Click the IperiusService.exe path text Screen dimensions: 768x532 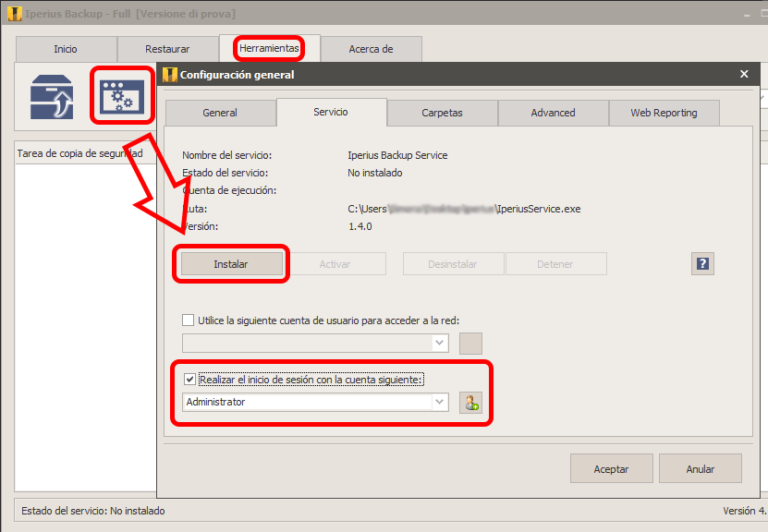[x=464, y=209]
